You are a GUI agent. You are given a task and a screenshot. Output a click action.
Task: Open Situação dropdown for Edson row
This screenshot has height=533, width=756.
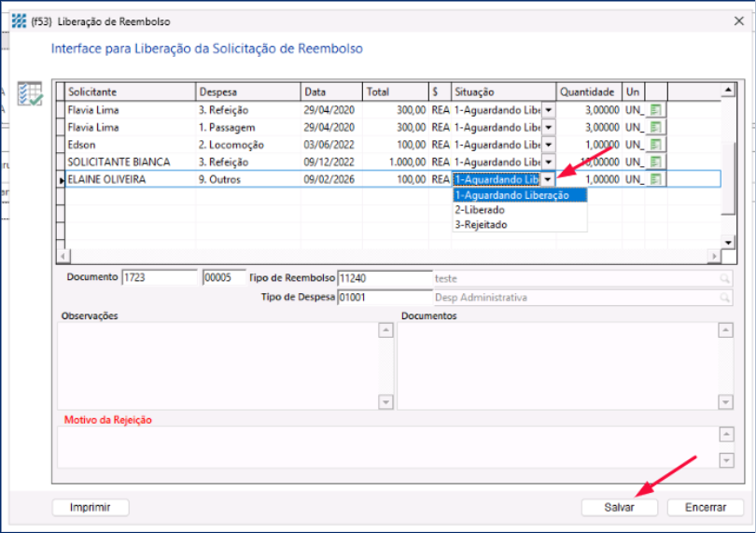tap(548, 145)
